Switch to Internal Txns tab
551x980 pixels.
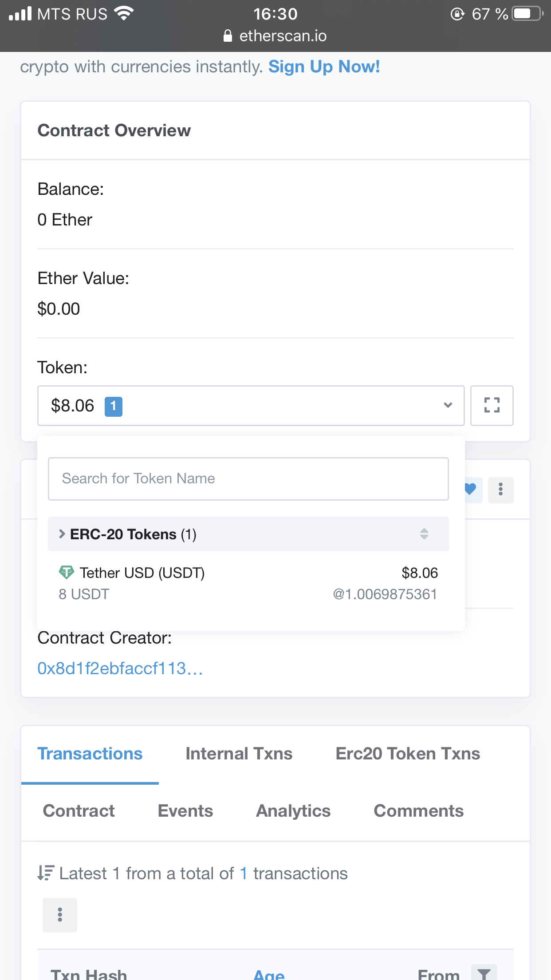(x=239, y=754)
